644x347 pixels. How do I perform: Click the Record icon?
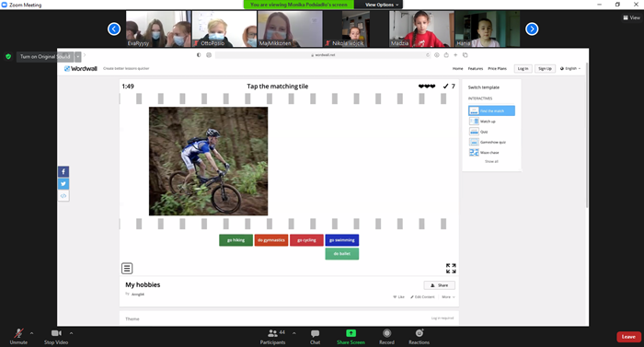[x=386, y=333]
